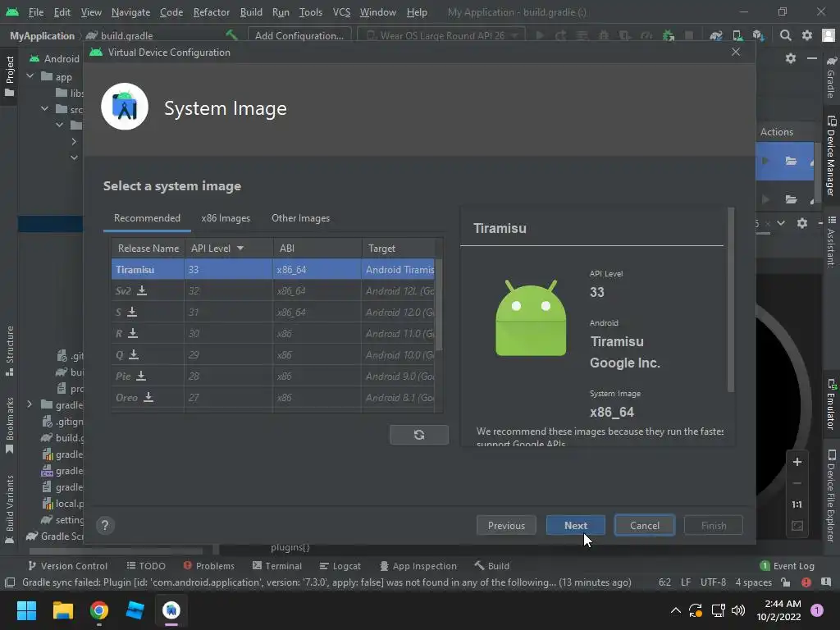Click the LF line separator in status bar

tap(685, 582)
